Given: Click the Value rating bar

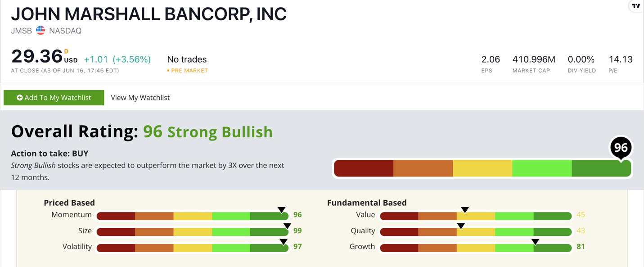Looking at the screenshot, I should point(476,217).
